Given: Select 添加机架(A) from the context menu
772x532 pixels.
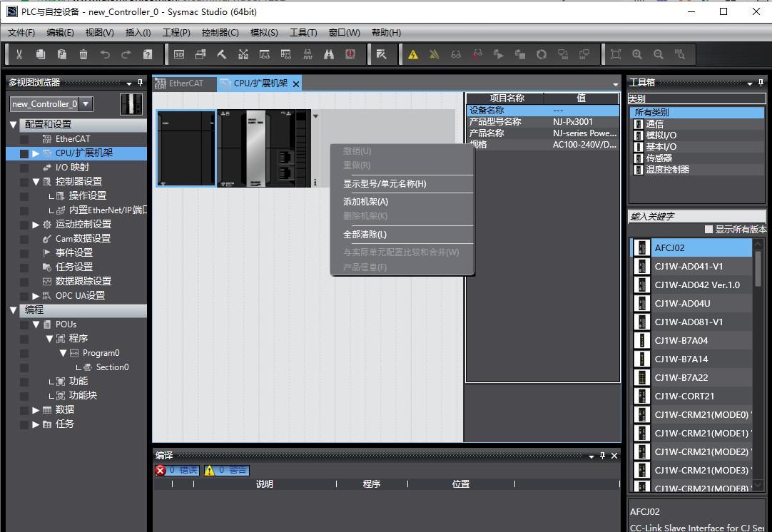Looking at the screenshot, I should tap(365, 202).
